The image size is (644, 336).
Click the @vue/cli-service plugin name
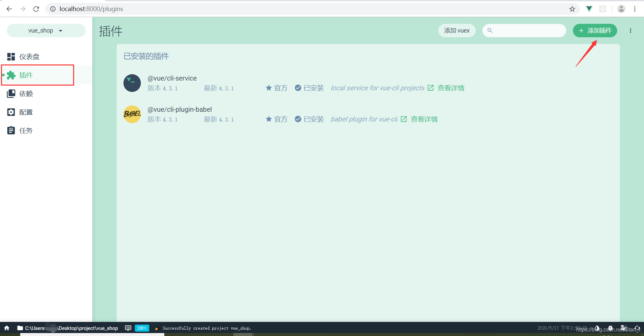tap(172, 78)
